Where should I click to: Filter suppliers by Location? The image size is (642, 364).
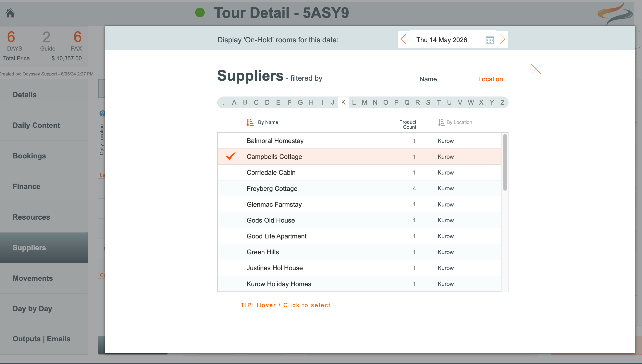pyautogui.click(x=490, y=79)
